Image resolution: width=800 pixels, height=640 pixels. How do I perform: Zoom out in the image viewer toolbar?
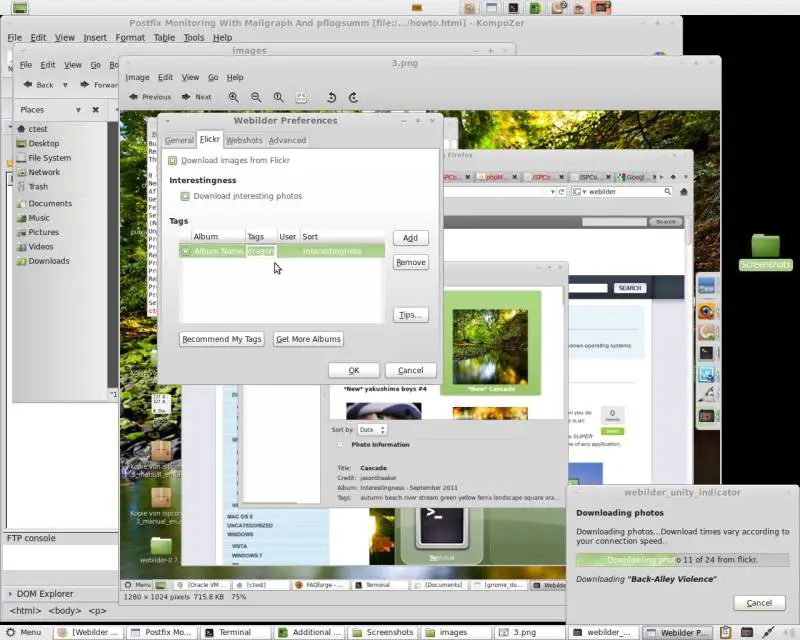click(256, 97)
